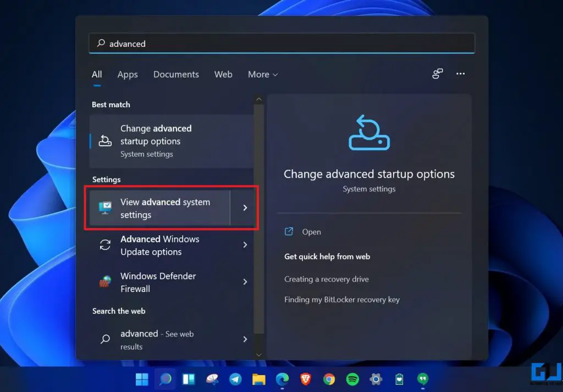The height and width of the screenshot is (392, 563).
Task: Click the account profile icon above results
Action: (437, 74)
